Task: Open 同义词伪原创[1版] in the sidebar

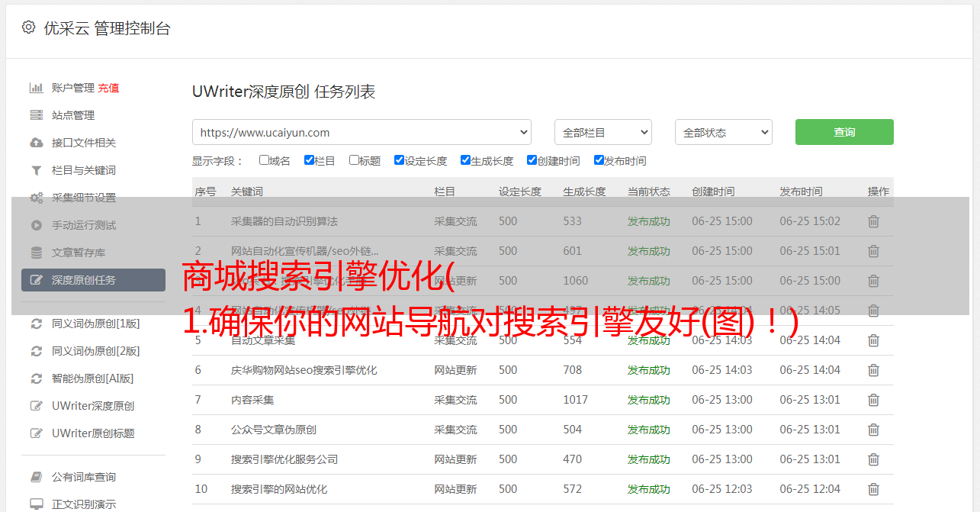Action: click(x=96, y=324)
